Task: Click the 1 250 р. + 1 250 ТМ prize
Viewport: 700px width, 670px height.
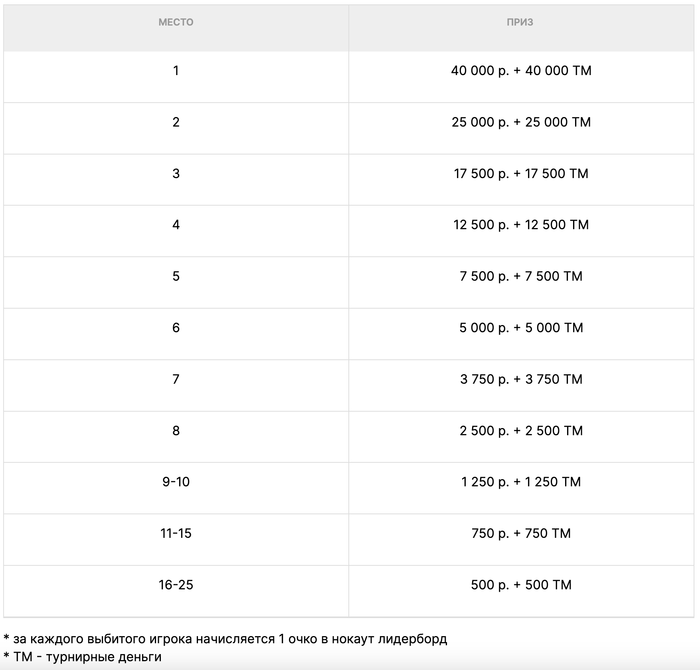Action: point(520,482)
